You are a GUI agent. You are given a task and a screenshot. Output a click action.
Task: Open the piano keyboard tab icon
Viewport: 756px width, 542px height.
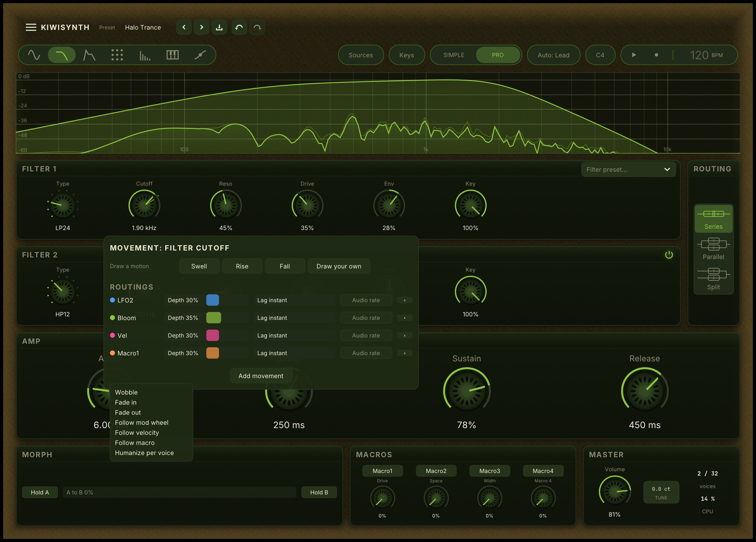pyautogui.click(x=172, y=55)
